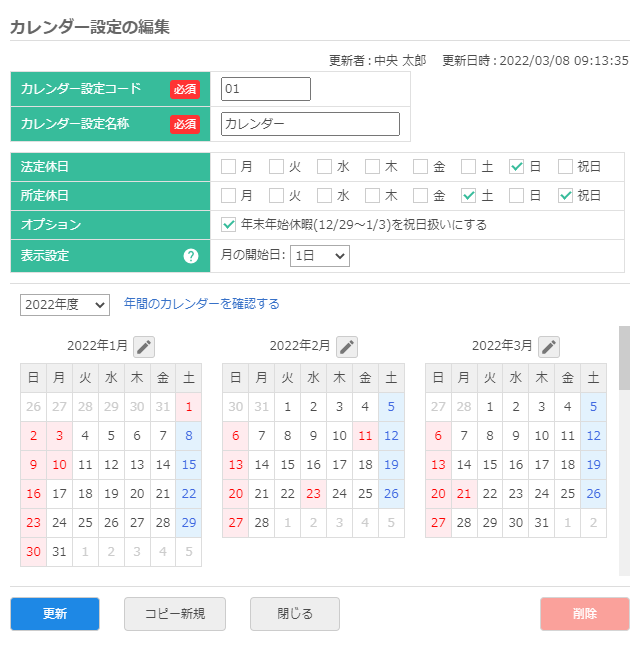Focus the カレンダー設定名称 input field
This screenshot has width=635, height=646.
[310, 124]
